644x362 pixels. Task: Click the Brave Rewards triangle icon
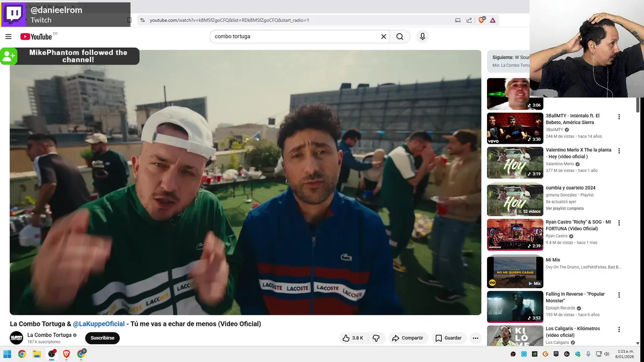coord(493,20)
